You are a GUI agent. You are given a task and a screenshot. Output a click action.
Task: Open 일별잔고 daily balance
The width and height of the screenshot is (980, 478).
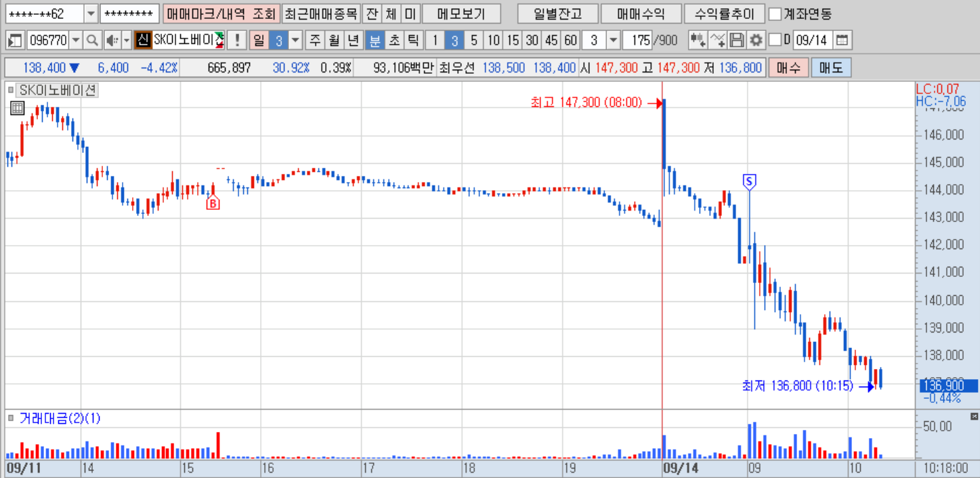click(x=557, y=14)
